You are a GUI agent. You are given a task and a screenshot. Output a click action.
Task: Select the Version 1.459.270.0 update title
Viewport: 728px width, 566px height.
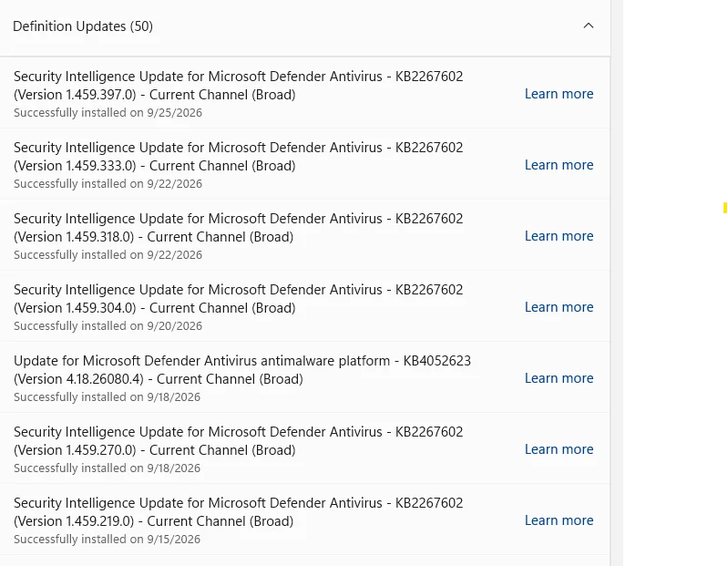click(238, 440)
